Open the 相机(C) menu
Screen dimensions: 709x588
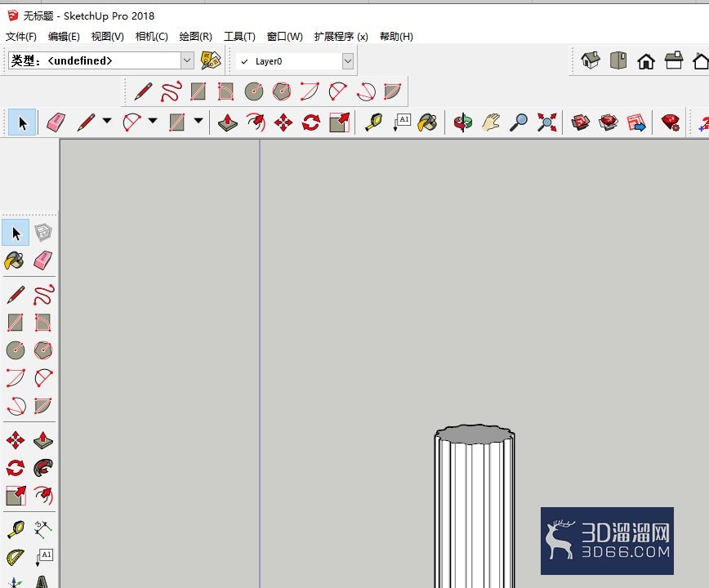[x=151, y=36]
